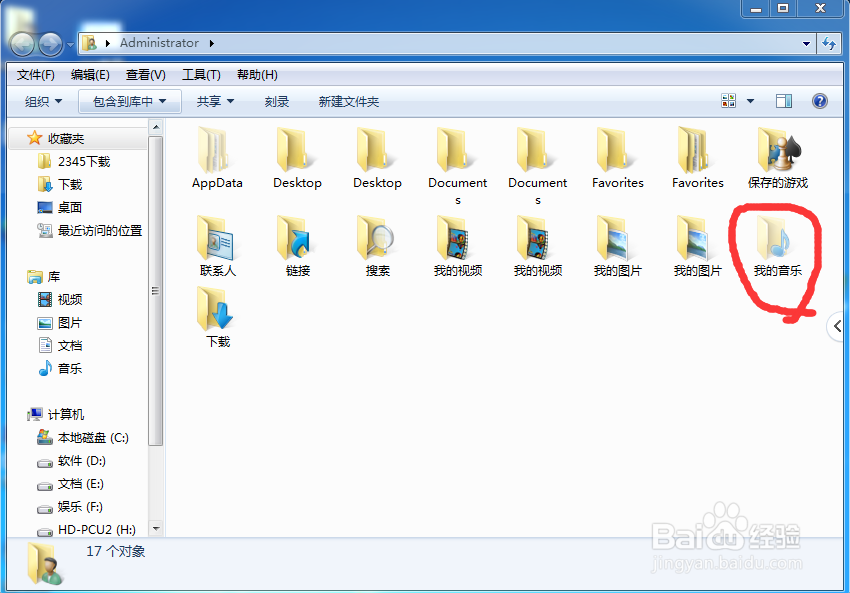The image size is (850, 593).
Task: Click the sidebar scrollbar thumb
Action: tap(156, 291)
